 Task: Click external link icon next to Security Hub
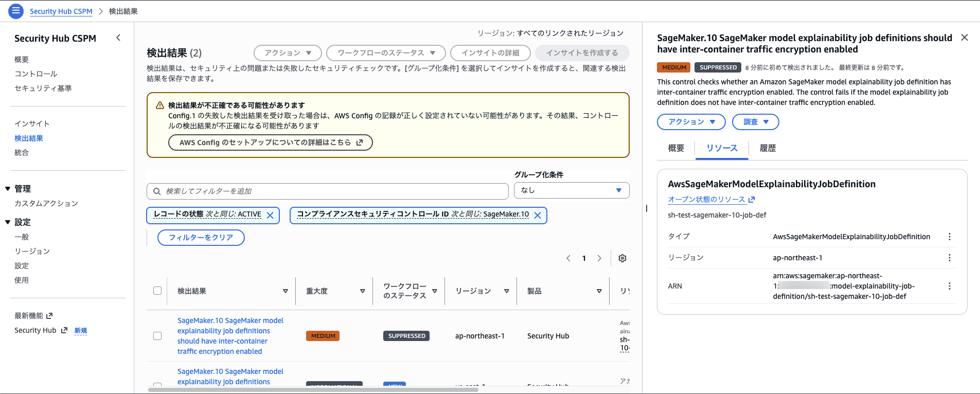pos(64,330)
